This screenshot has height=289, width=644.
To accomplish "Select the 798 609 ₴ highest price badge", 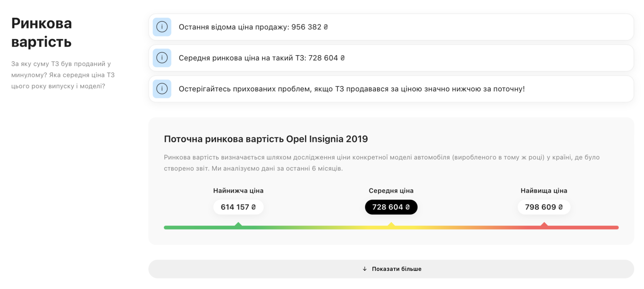I will 544,207.
